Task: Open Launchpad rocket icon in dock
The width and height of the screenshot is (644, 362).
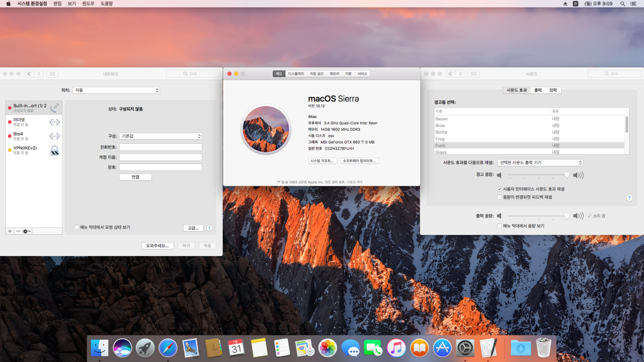Action: click(x=145, y=348)
